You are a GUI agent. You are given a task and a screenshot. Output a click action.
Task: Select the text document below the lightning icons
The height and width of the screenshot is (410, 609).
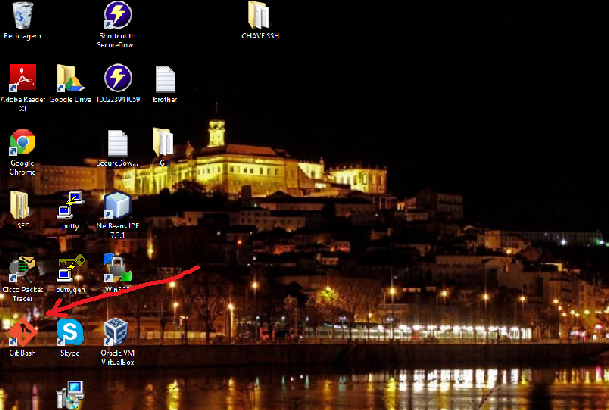[117, 143]
